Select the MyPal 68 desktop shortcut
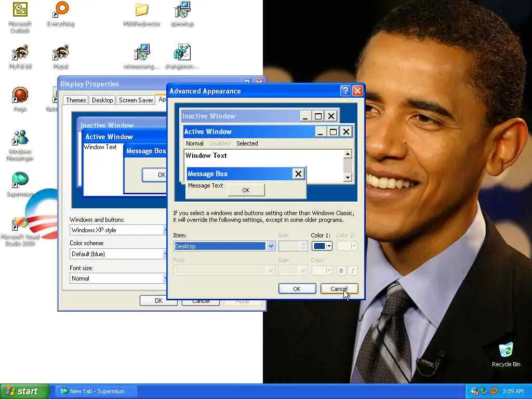 pos(20,57)
